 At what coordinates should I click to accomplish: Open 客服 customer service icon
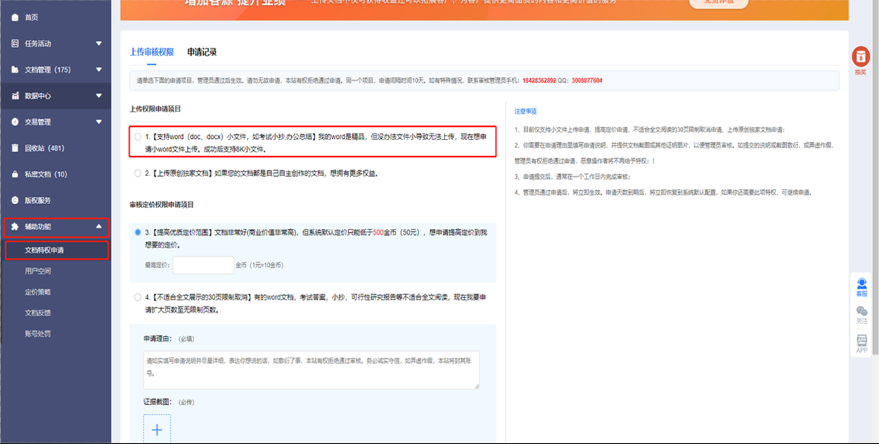coord(861,285)
